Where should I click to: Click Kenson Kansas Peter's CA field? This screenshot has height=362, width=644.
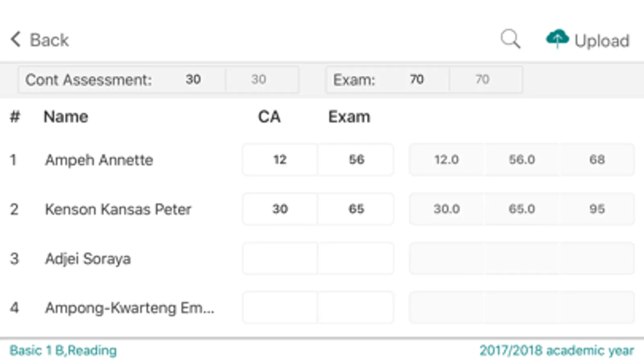[280, 209]
